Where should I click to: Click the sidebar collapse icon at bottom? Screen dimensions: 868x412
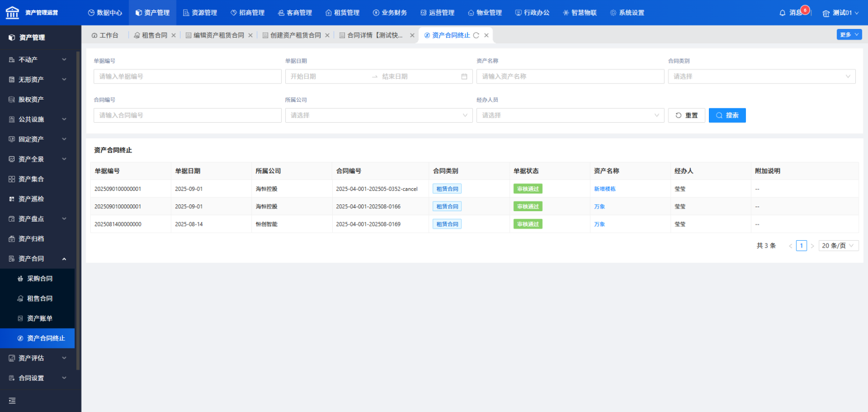tap(12, 400)
